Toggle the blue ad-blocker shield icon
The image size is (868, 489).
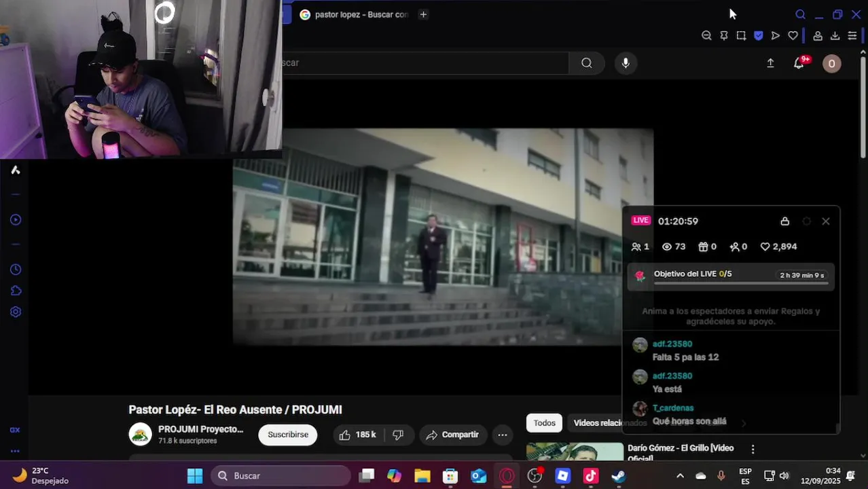point(759,35)
